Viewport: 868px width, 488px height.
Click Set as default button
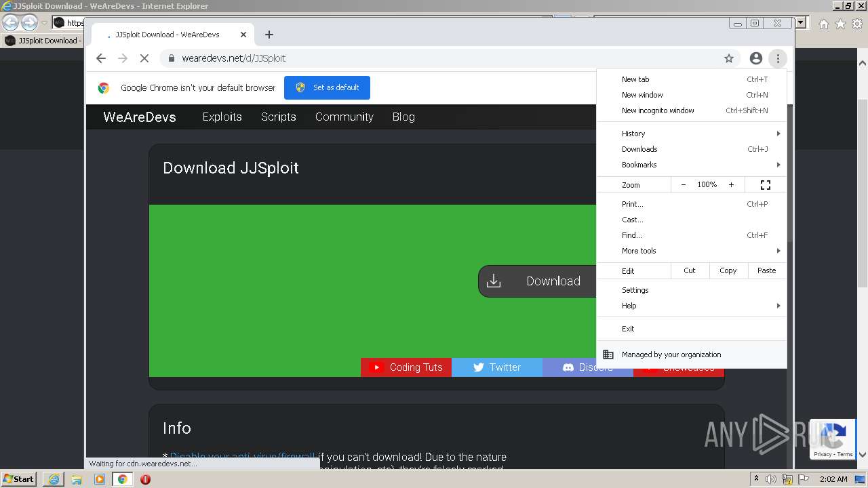pyautogui.click(x=327, y=87)
